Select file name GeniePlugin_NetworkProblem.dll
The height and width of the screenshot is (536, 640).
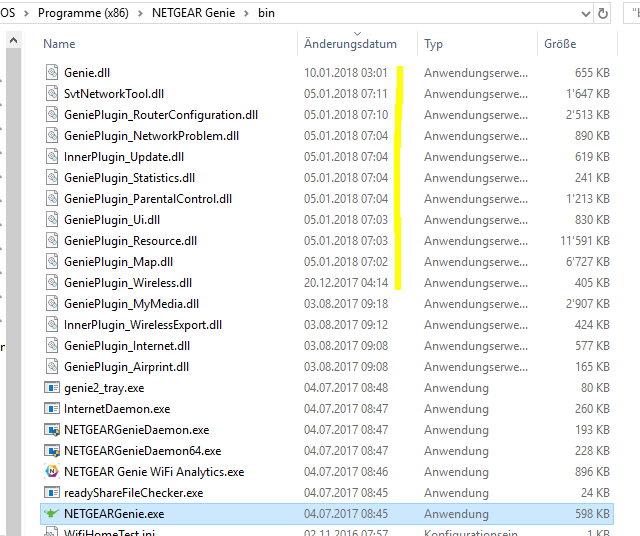coord(151,136)
